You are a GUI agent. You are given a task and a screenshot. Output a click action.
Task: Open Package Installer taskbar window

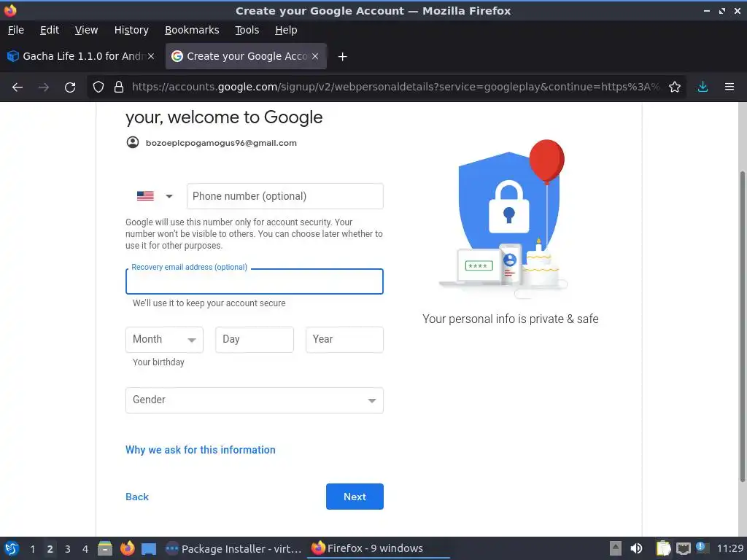(233, 548)
